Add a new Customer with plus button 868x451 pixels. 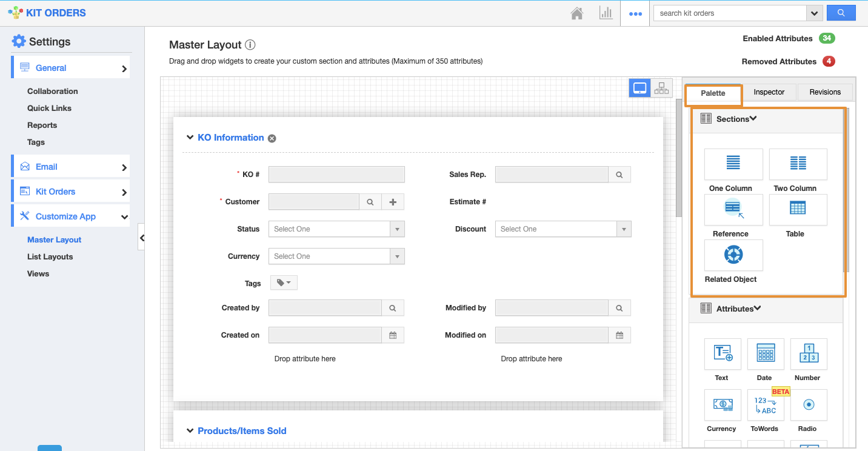[x=393, y=202]
